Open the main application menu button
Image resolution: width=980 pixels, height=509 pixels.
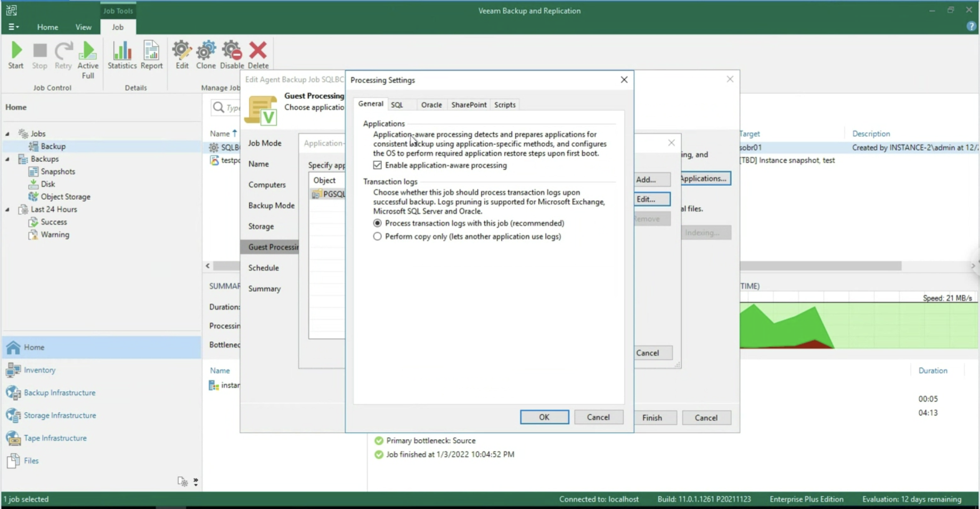(x=13, y=27)
